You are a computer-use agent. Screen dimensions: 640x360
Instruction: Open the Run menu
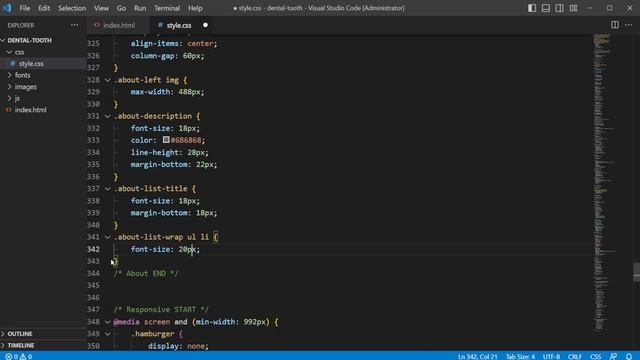tap(140, 8)
